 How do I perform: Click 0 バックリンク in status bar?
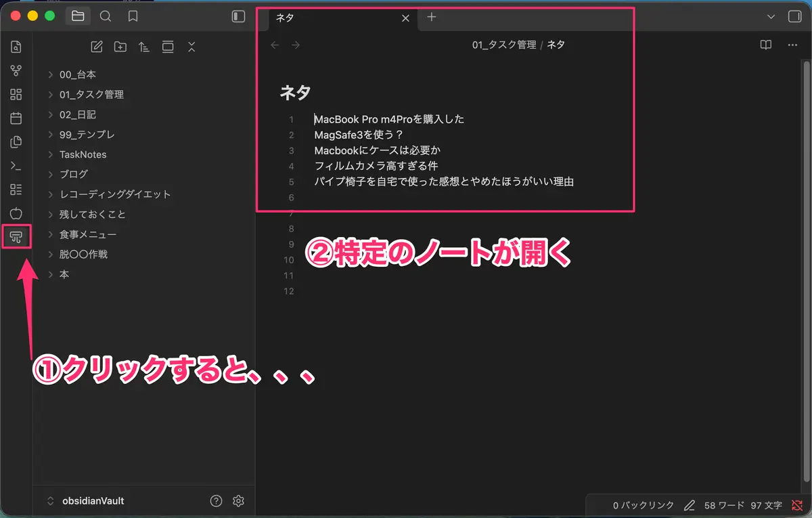point(644,506)
